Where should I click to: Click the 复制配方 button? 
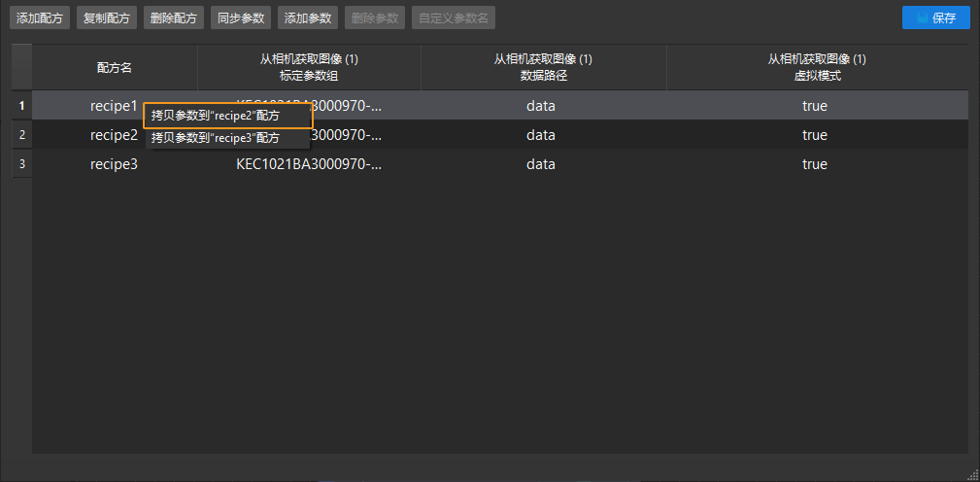[x=106, y=18]
